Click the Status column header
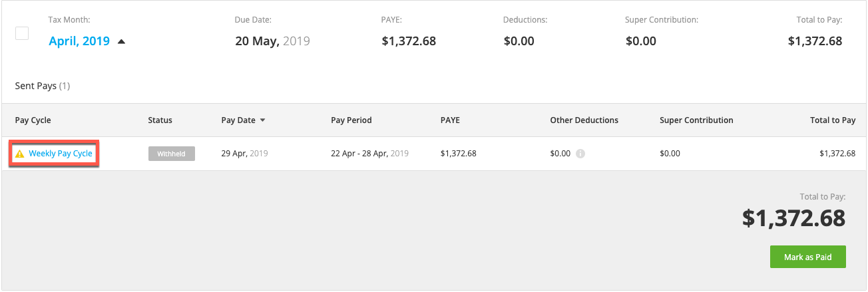Image resolution: width=868 pixels, height=292 pixels. coord(160,120)
